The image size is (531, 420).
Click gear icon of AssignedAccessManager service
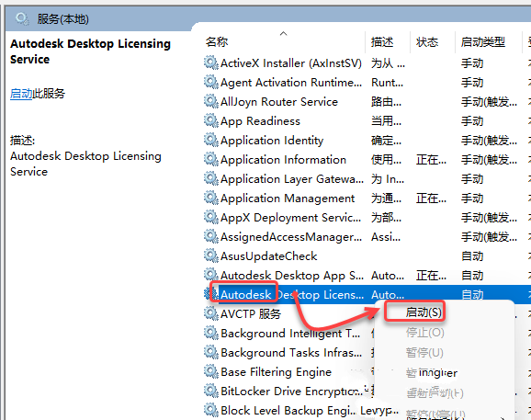(210, 237)
